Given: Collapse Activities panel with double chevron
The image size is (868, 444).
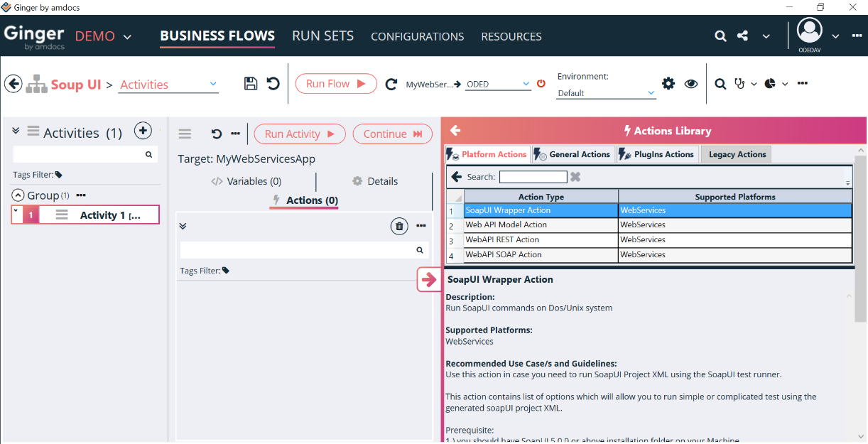Looking at the screenshot, I should [16, 131].
